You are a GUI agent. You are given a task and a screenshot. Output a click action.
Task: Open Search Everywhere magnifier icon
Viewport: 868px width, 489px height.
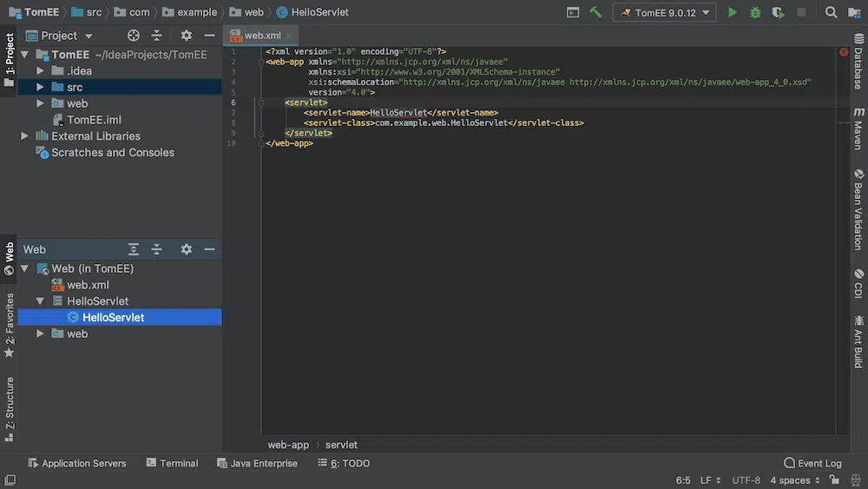click(831, 13)
